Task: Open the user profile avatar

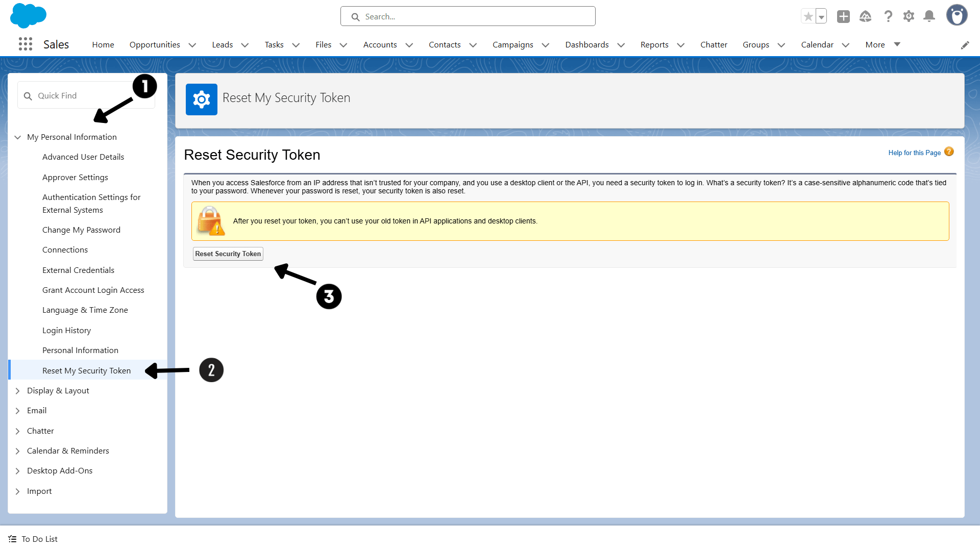Action: tap(957, 15)
